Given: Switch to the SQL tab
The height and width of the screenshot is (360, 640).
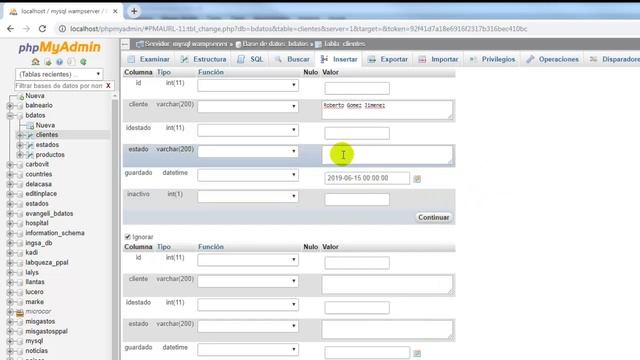Looking at the screenshot, I should click(x=251, y=59).
